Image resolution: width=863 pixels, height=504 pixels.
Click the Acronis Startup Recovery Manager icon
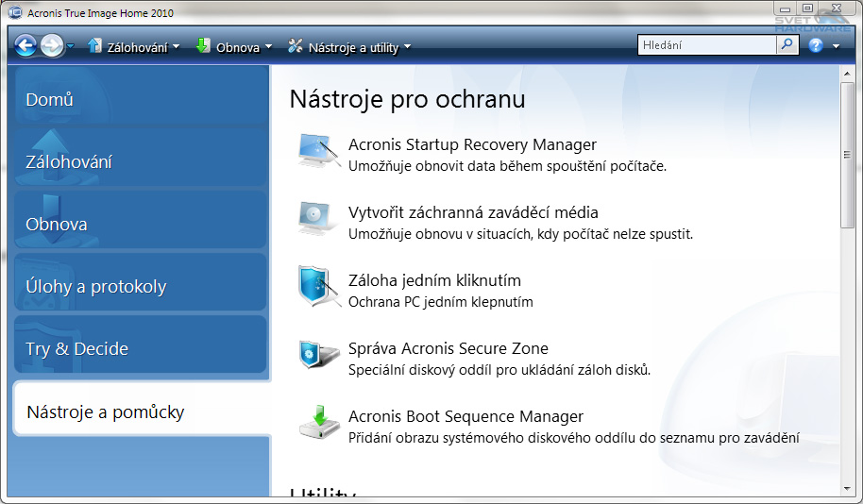(x=319, y=150)
